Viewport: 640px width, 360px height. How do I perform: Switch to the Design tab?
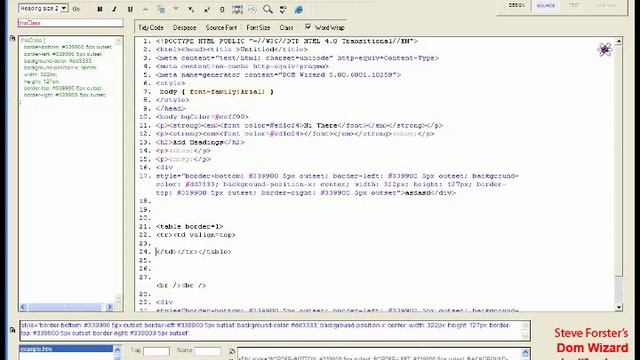coord(516,6)
